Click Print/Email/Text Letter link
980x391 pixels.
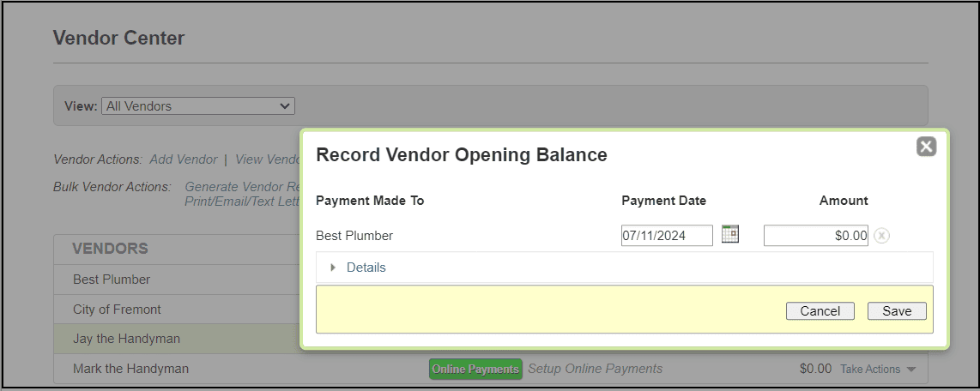click(241, 202)
